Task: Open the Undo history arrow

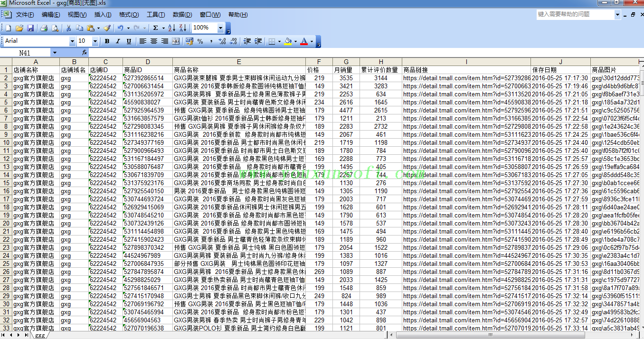Action: tap(128, 28)
